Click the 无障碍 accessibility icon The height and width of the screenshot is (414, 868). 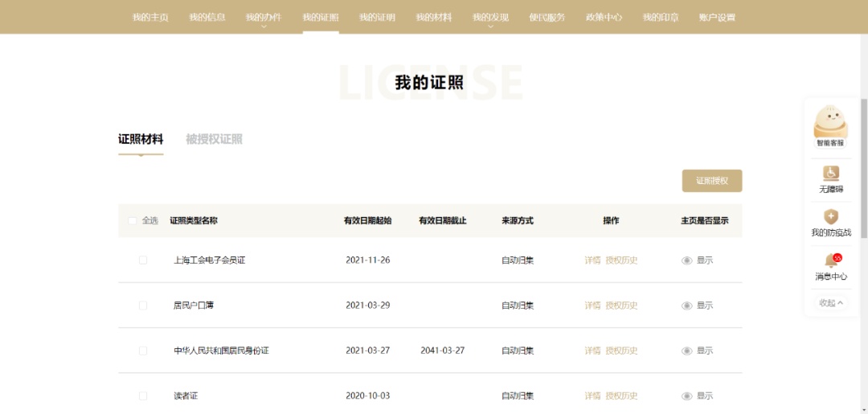click(x=830, y=173)
